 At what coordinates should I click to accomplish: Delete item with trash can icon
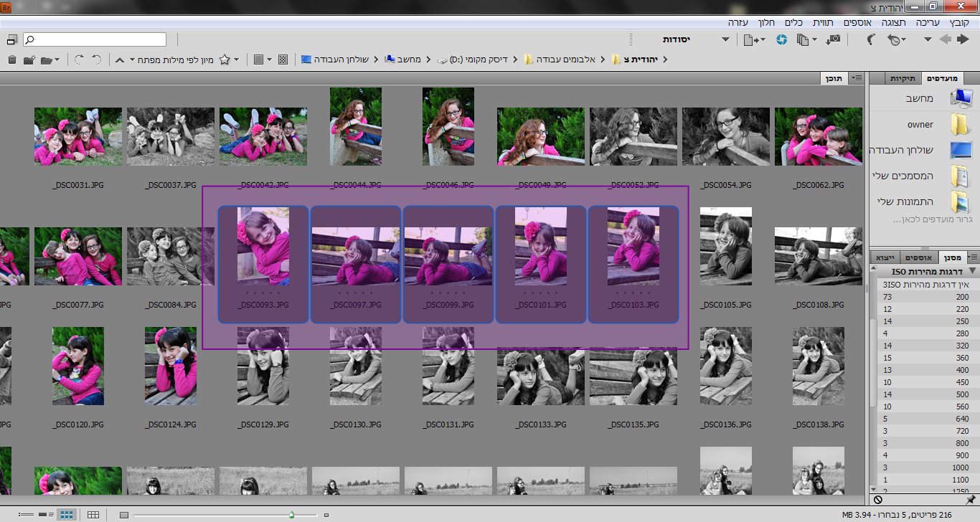click(x=11, y=60)
